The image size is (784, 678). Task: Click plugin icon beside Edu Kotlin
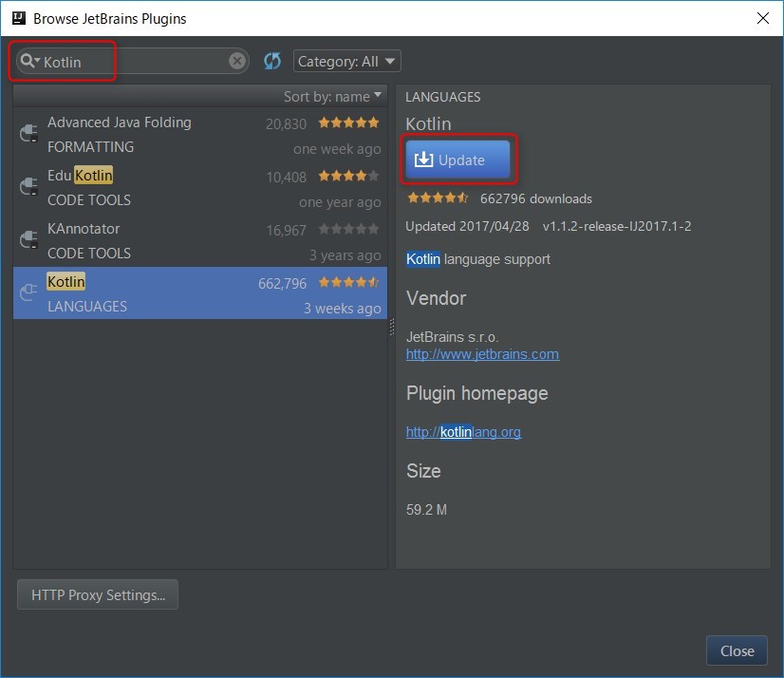(x=29, y=187)
